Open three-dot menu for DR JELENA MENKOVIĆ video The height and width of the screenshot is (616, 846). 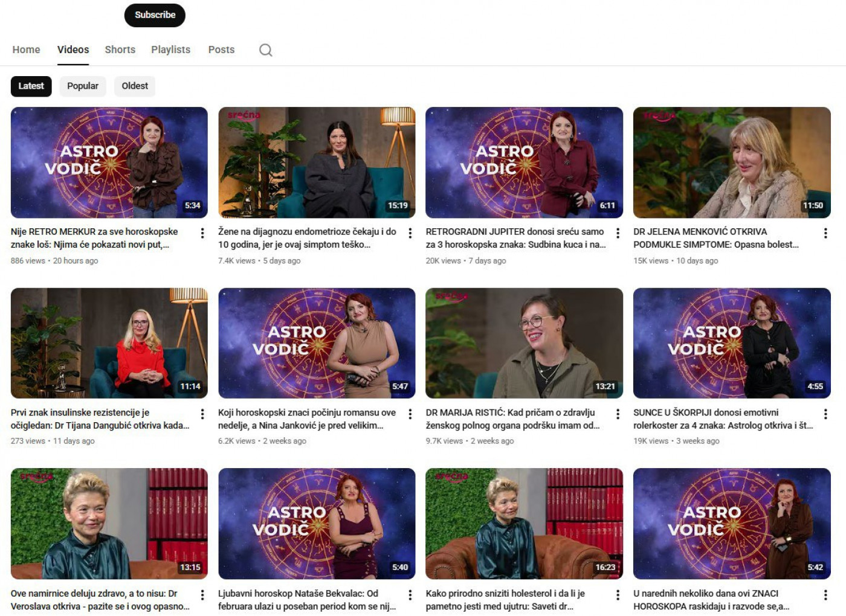click(825, 233)
